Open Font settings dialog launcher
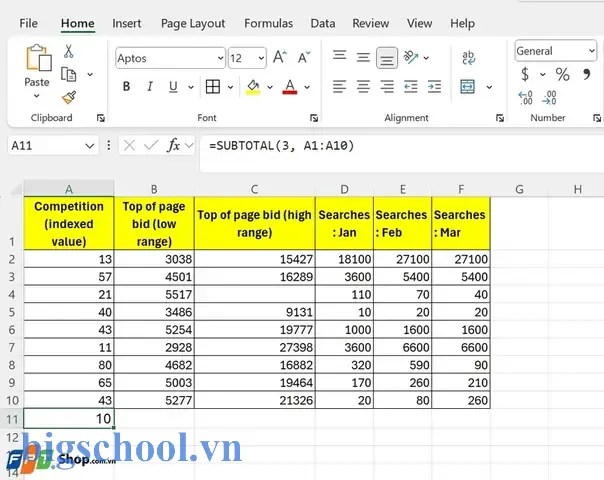Viewport: 604px width, 480px height. tap(314, 118)
